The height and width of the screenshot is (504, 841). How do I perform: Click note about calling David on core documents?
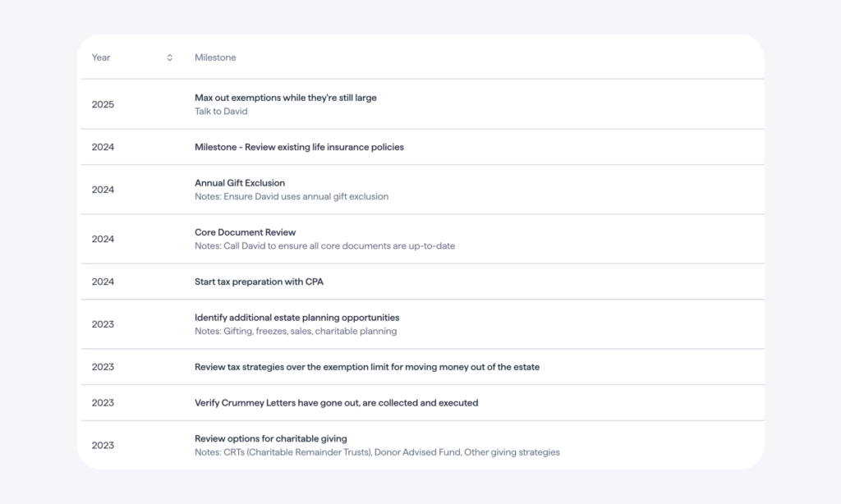coord(324,246)
